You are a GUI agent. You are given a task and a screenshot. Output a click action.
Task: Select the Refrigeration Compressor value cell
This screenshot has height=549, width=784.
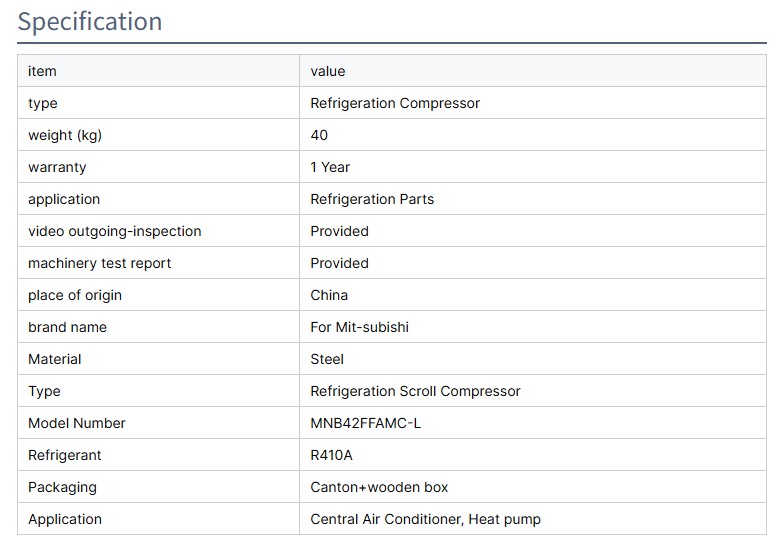pos(395,103)
